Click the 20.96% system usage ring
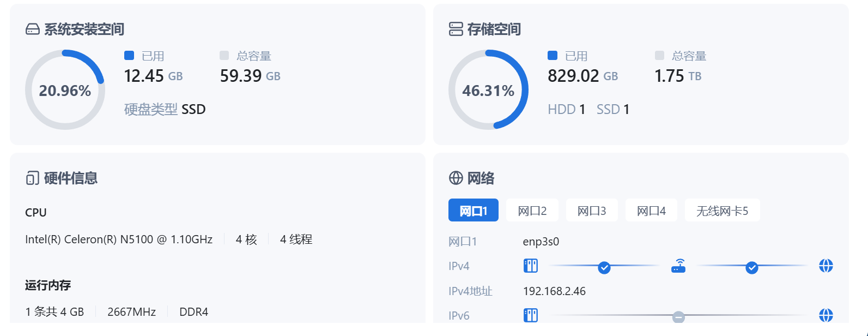The width and height of the screenshot is (868, 336). coord(65,90)
